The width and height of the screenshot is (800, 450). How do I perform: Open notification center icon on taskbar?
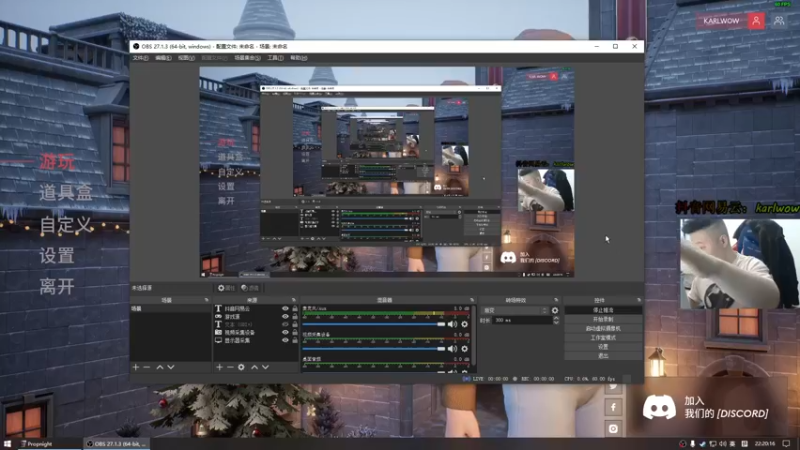click(786, 444)
